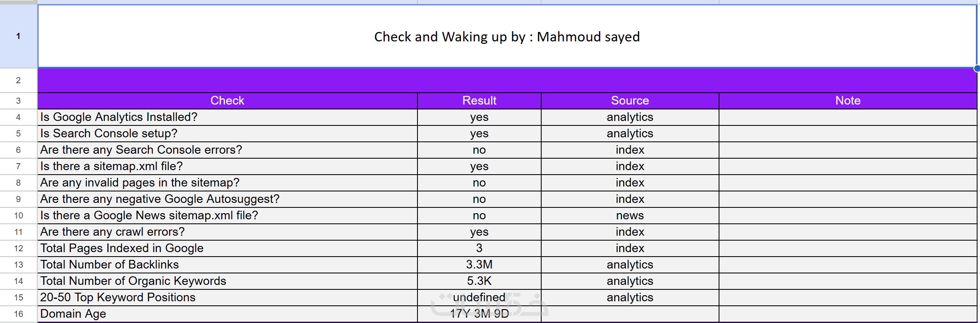
Task: Select the row 3 header number
Action: [x=18, y=101]
